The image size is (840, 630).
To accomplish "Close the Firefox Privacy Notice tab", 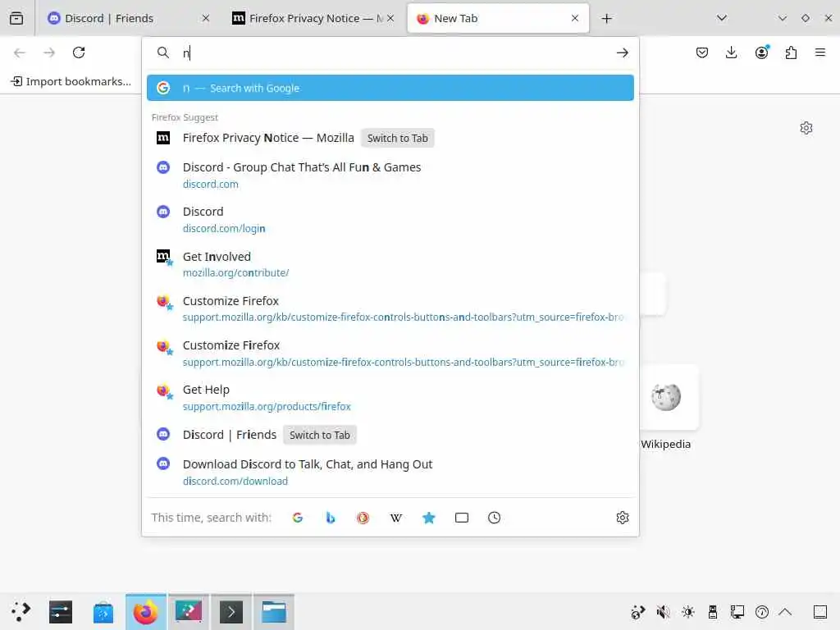I will [x=390, y=18].
